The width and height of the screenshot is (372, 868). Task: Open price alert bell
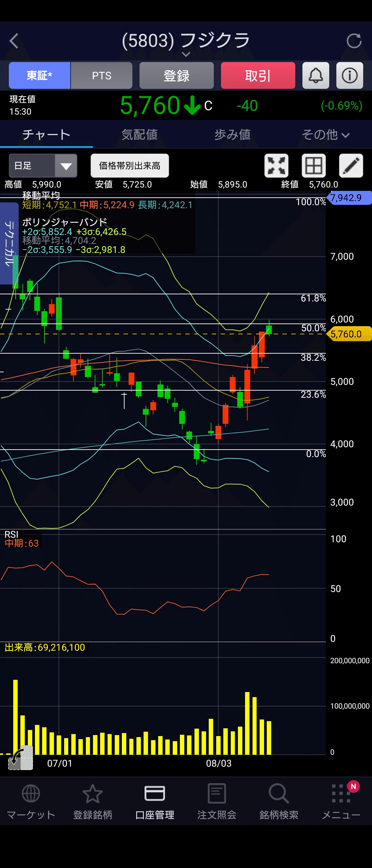click(x=316, y=75)
